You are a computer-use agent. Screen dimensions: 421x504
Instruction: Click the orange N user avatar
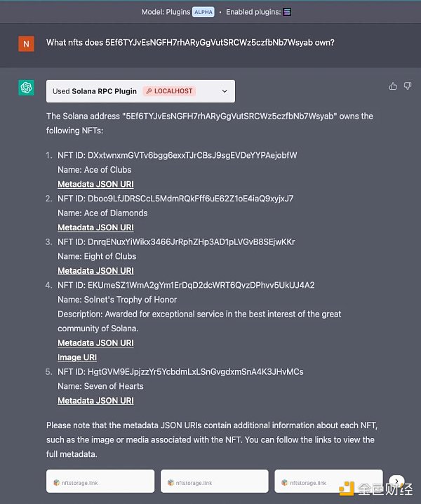[26, 44]
